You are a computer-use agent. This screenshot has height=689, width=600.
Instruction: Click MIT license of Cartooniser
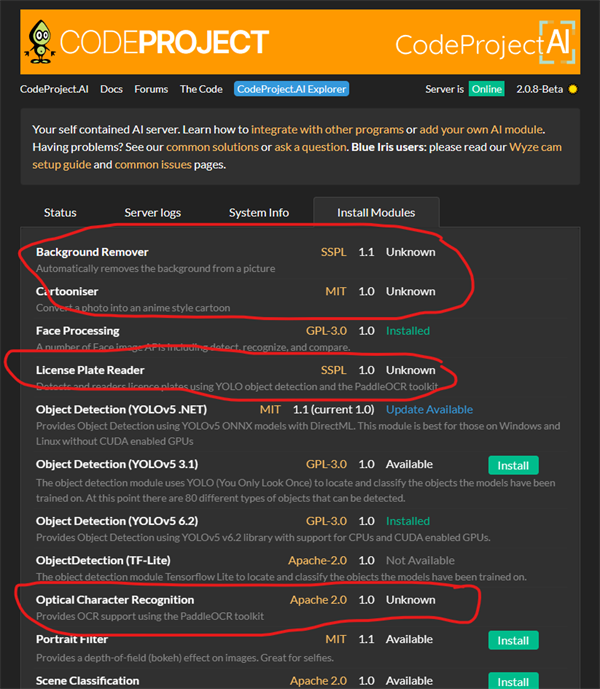[336, 292]
